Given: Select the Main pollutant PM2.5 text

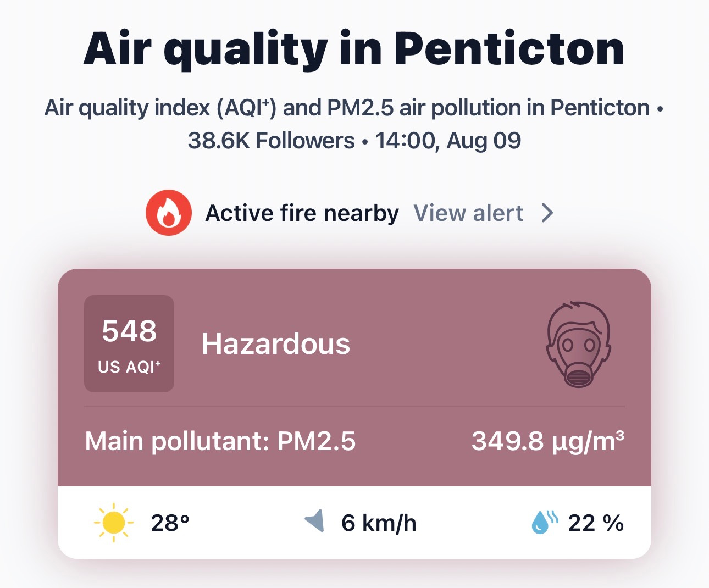Looking at the screenshot, I should tap(220, 441).
